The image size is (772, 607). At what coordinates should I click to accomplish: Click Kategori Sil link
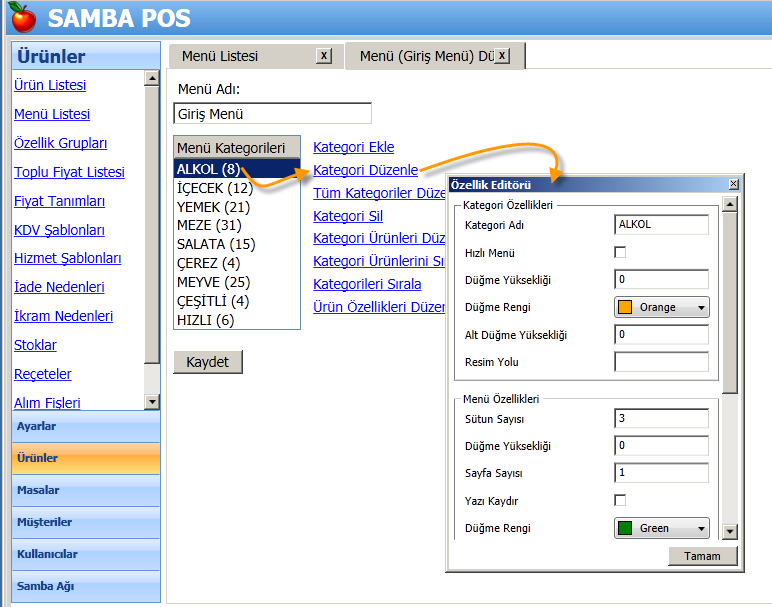pos(348,216)
